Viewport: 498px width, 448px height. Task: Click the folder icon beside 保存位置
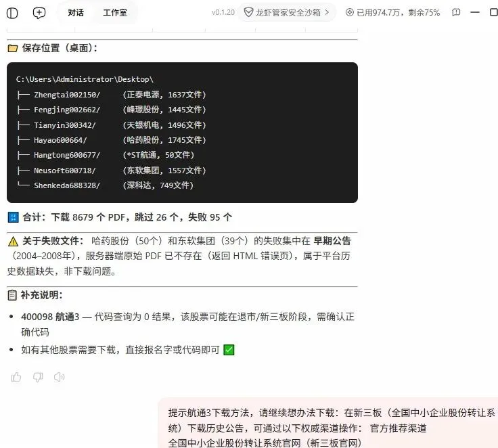pos(13,49)
